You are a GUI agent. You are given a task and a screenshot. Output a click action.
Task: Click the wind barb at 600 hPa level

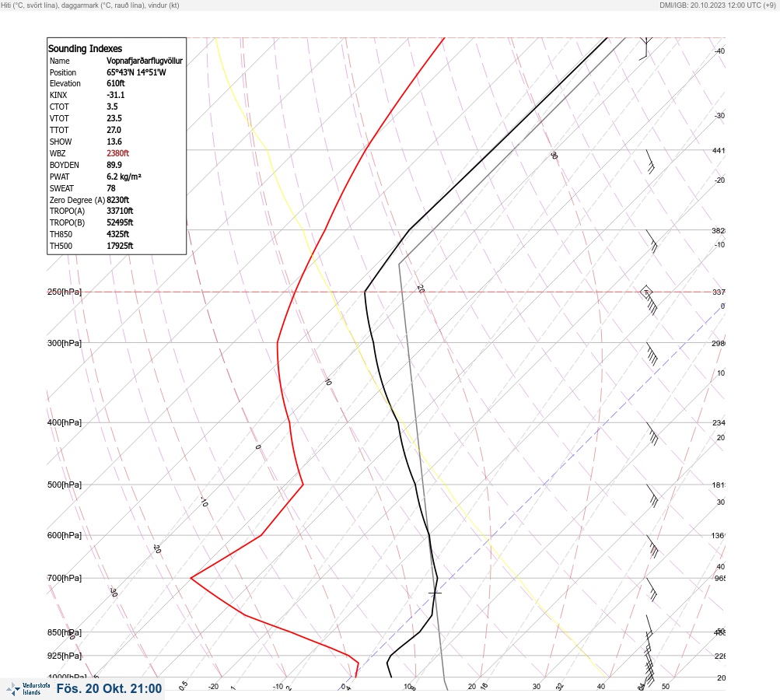652,546
